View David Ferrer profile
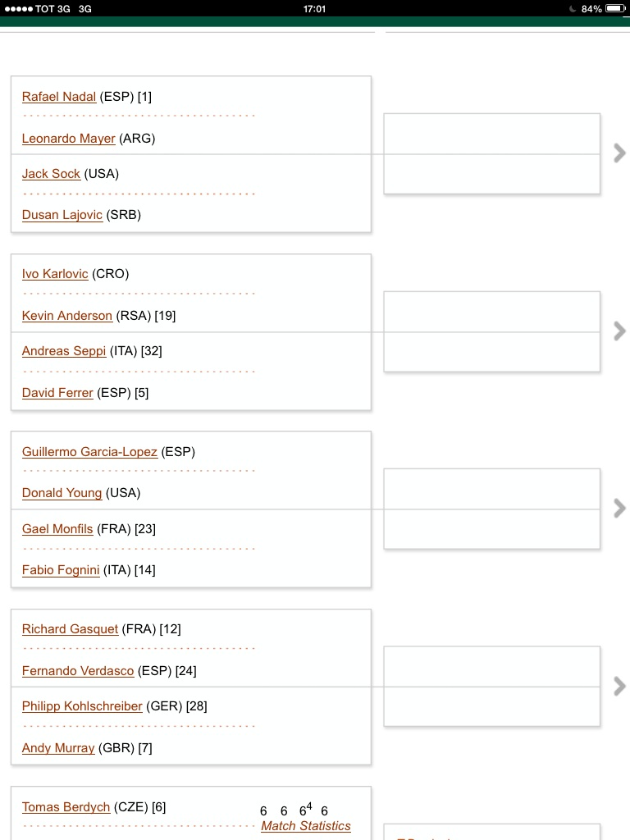Screen dimensions: 630x840 (x=57, y=393)
